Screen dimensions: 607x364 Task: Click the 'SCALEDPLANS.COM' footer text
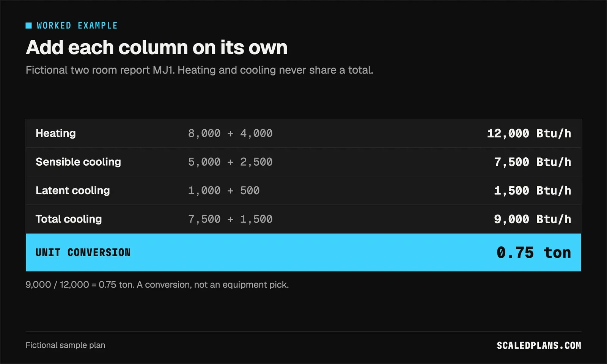click(539, 345)
